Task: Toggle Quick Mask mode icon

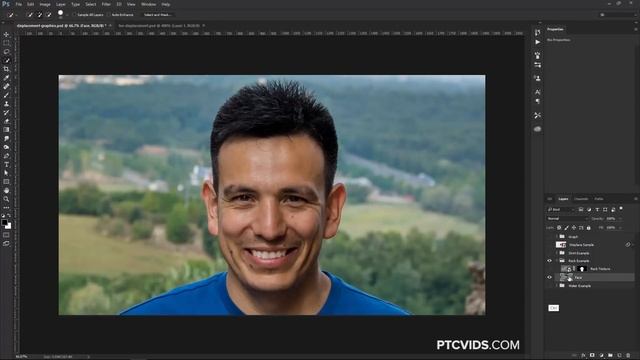Action: click(x=6, y=235)
